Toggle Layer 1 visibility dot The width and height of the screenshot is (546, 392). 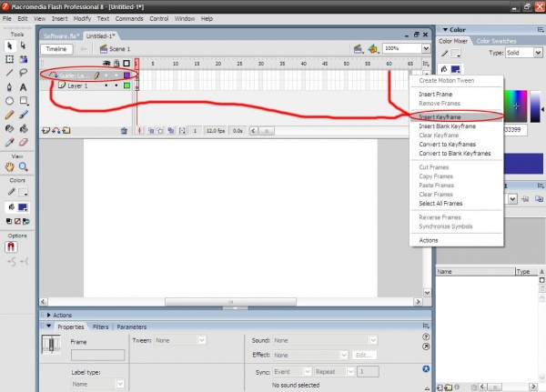click(x=106, y=85)
